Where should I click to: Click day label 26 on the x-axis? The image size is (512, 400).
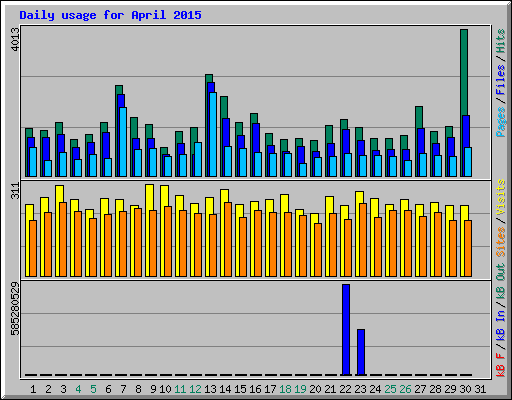pos(405,389)
